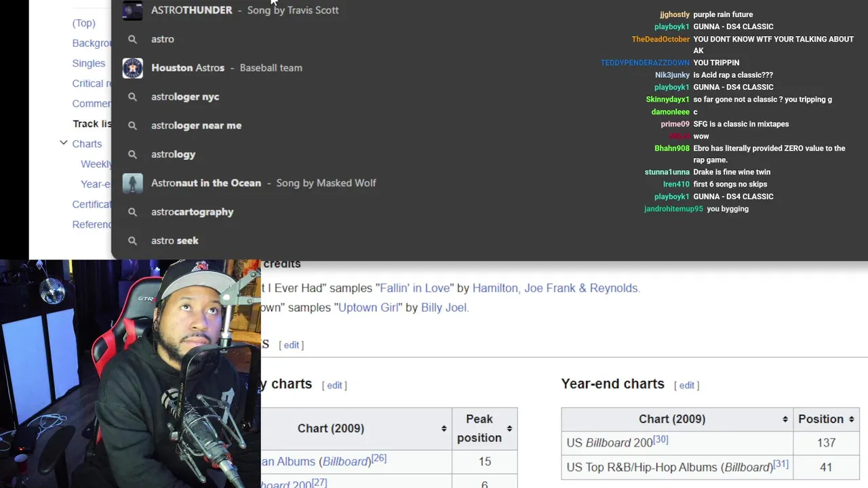Screen dimensions: 868x488
Task: Go to Certifications in contents sidebar
Action: point(92,204)
